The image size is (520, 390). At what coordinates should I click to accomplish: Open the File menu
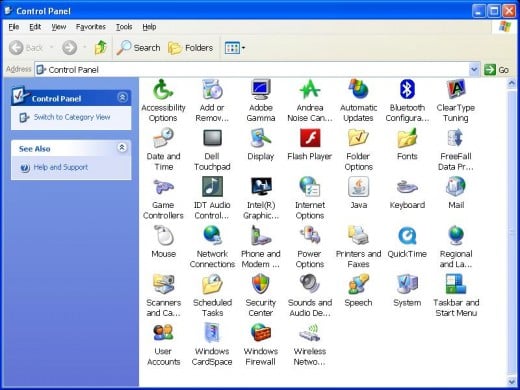[14, 27]
